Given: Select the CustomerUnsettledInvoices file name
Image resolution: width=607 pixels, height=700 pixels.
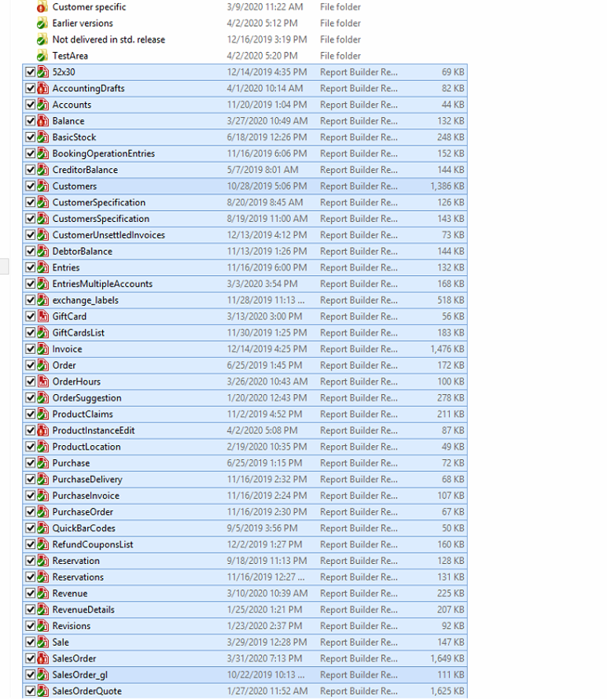Looking at the screenshot, I should point(109,235).
